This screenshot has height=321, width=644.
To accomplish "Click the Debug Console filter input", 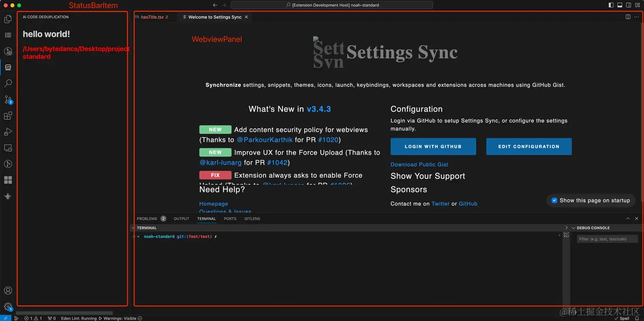I will click(x=608, y=239).
